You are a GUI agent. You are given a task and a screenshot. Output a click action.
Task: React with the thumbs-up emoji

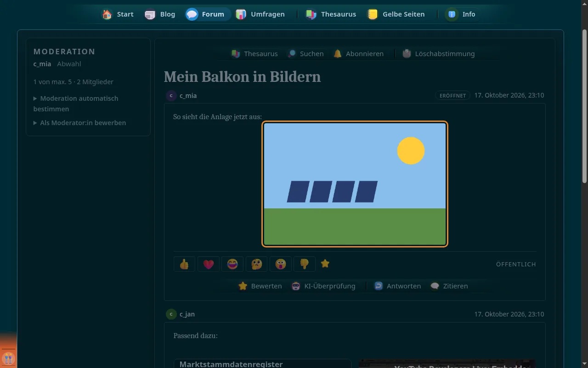[x=185, y=264]
